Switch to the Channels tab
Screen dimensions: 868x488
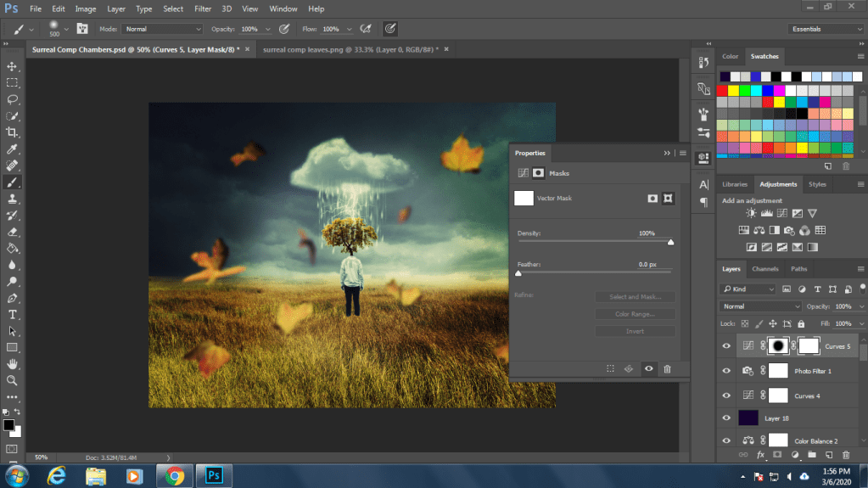click(764, 269)
